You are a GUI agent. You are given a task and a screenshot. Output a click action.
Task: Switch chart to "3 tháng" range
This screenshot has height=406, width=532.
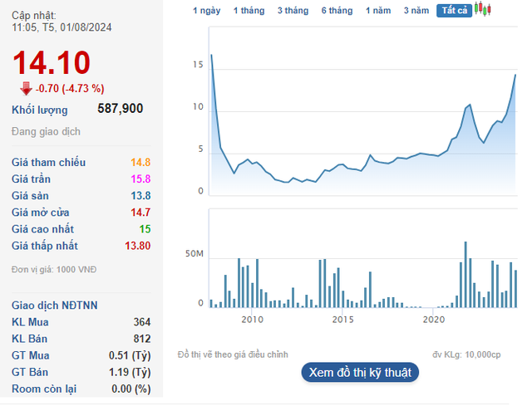click(292, 11)
